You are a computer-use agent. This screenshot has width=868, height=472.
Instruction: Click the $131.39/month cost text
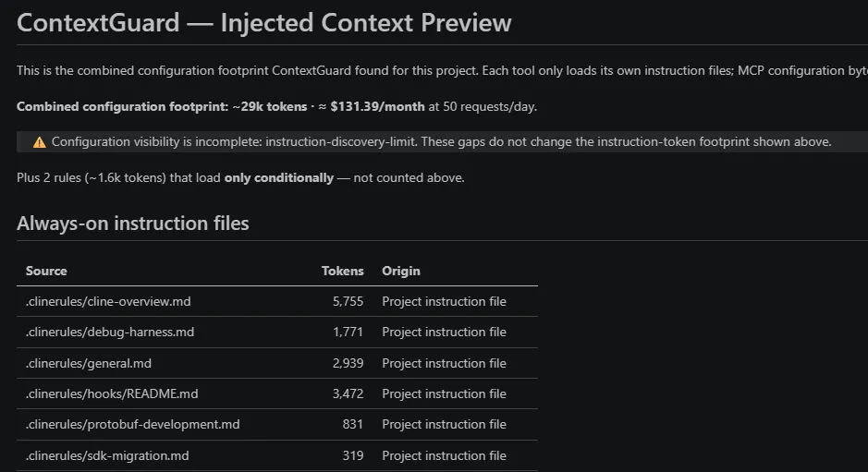(377, 106)
